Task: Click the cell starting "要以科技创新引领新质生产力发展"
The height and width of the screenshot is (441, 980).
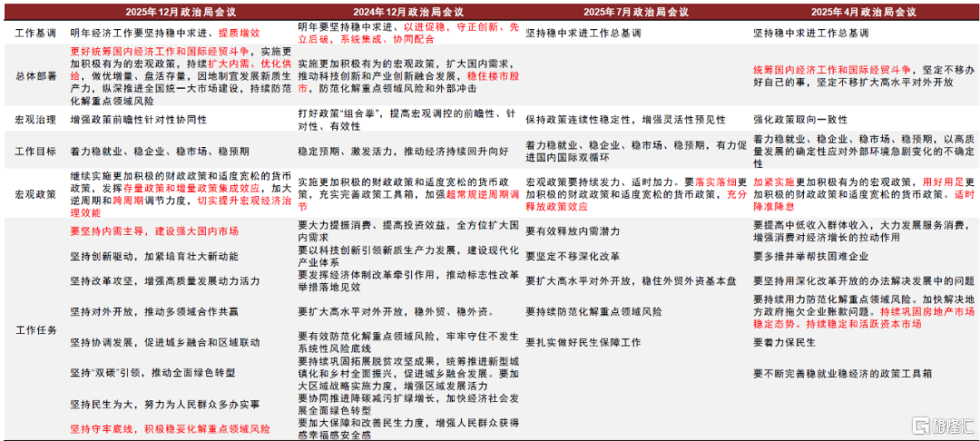Action: (x=407, y=256)
